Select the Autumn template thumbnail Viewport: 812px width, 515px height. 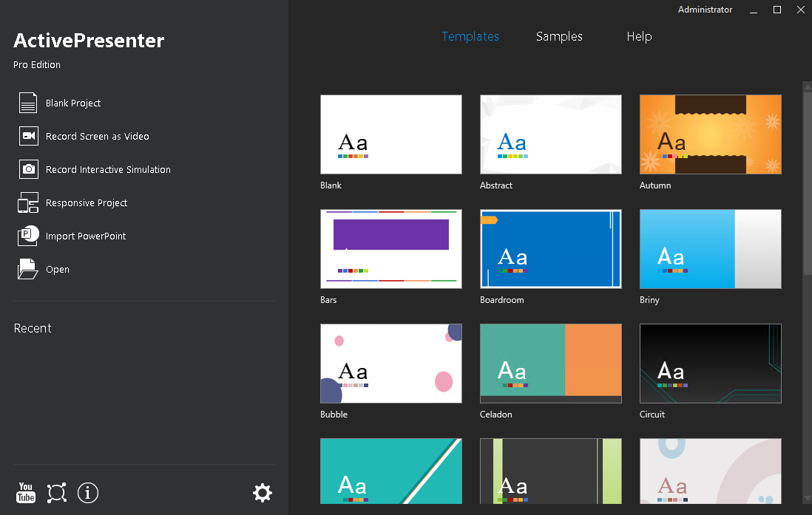(710, 134)
